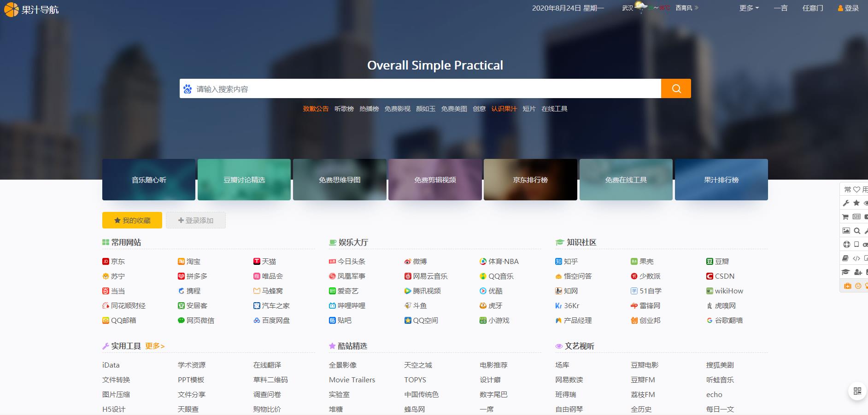Image resolution: width=868 pixels, height=415 pixels.
Task: Open the 免费思维导图 card
Action: [x=340, y=180]
